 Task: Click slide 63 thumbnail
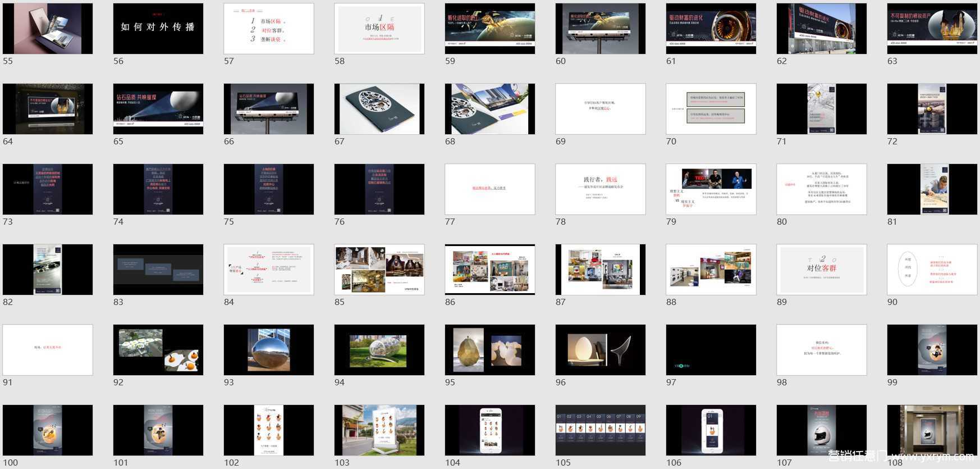point(932,29)
